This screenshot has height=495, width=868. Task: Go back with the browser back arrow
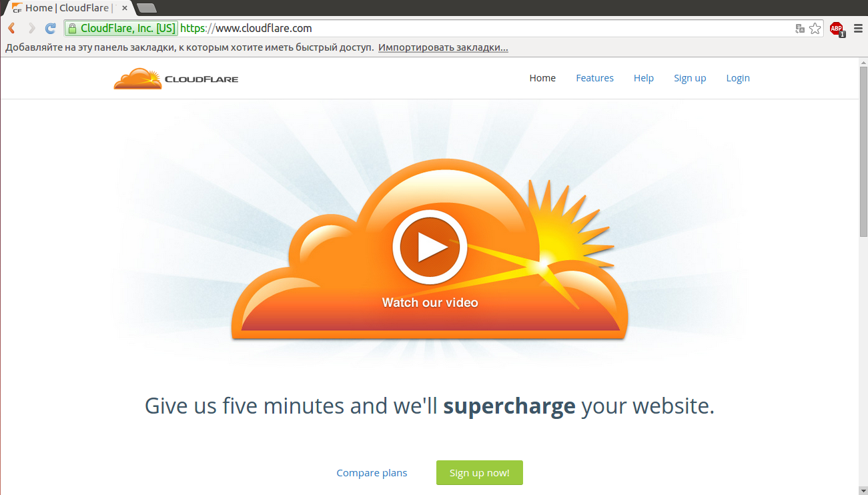coord(11,28)
